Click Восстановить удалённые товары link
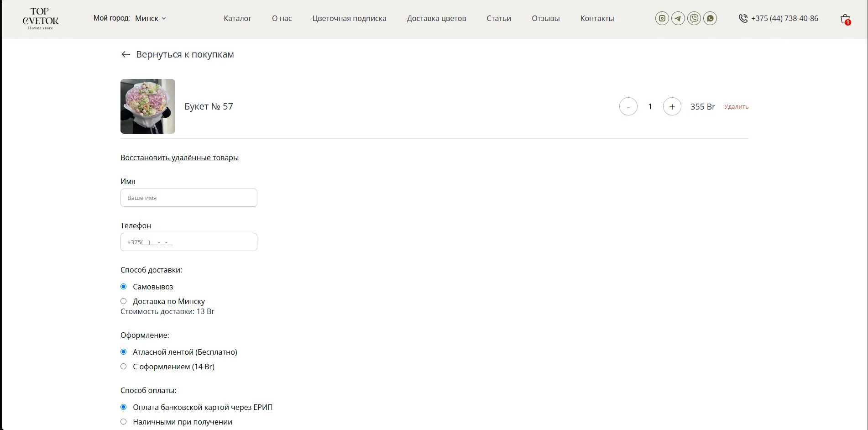868x430 pixels. point(179,157)
